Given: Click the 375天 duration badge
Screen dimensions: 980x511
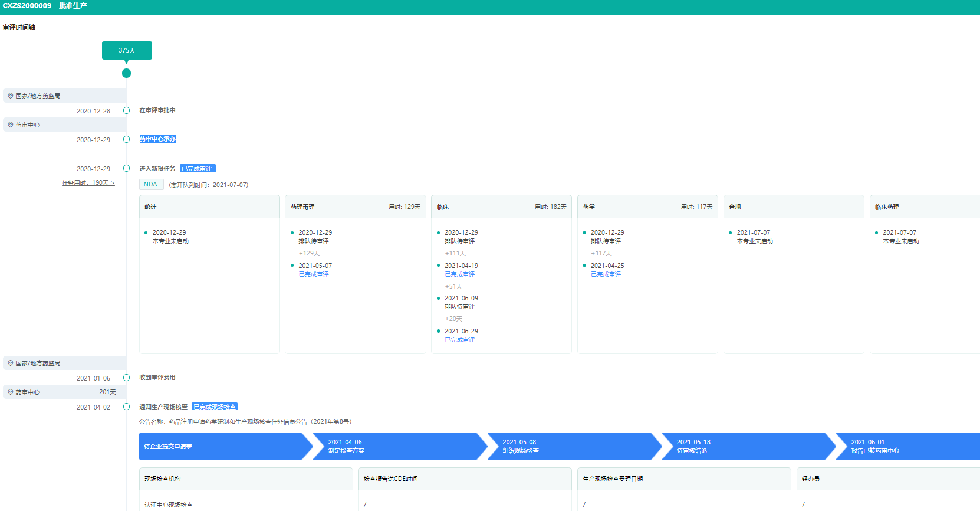Looking at the screenshot, I should [127, 50].
